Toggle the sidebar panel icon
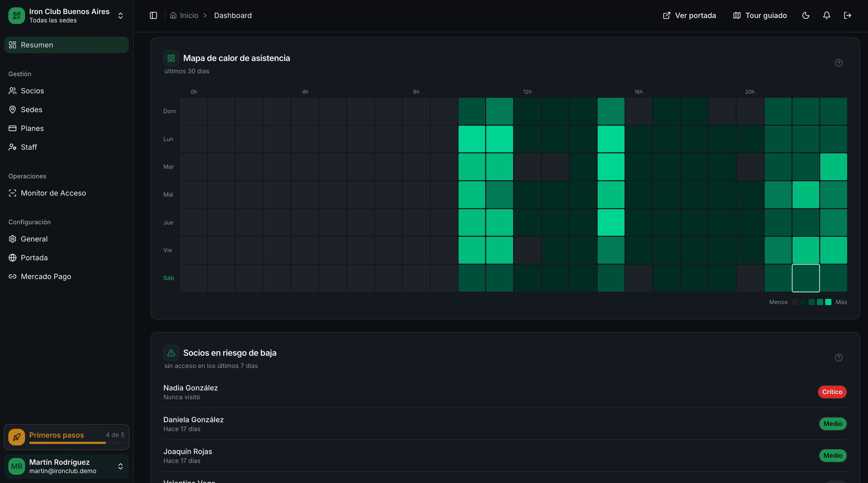 [x=153, y=15]
